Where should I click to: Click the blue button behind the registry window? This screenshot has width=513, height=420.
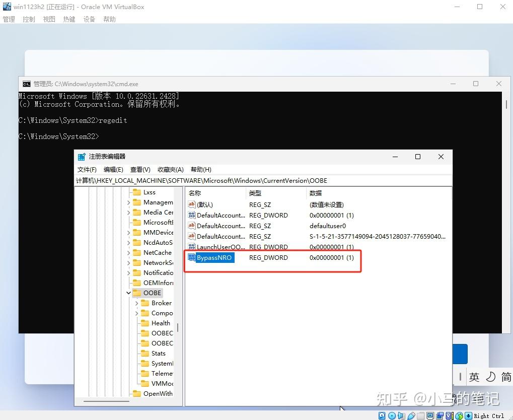click(x=459, y=354)
